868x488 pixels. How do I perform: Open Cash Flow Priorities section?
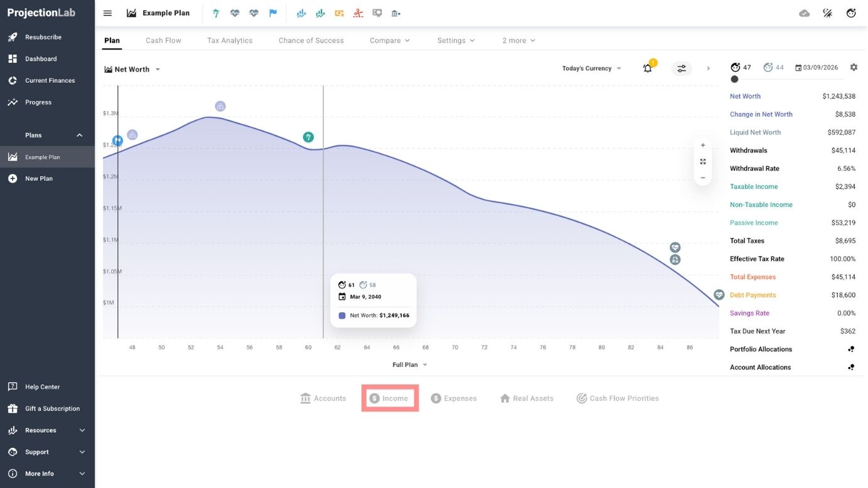(618, 398)
